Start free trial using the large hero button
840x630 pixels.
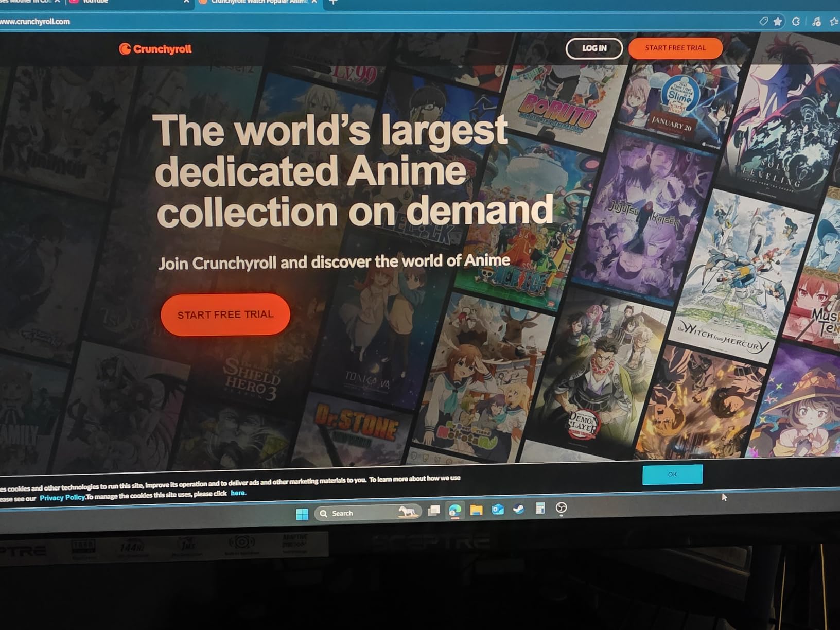pos(225,314)
